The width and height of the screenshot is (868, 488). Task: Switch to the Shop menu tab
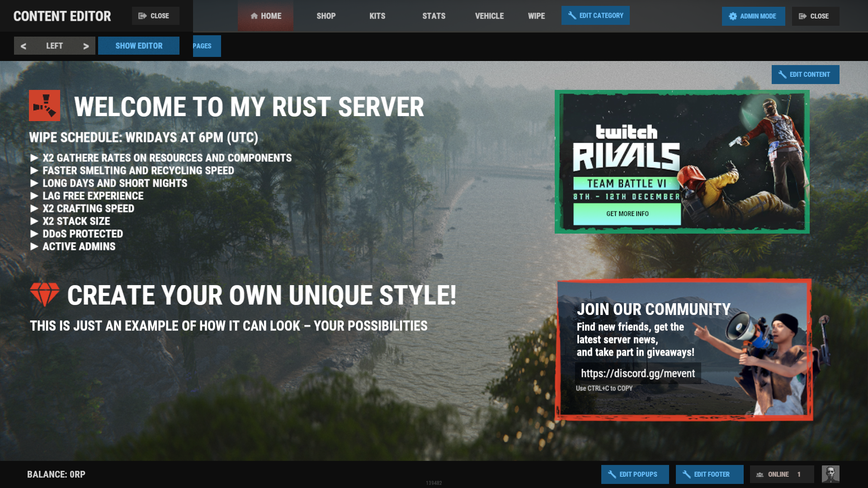point(325,16)
